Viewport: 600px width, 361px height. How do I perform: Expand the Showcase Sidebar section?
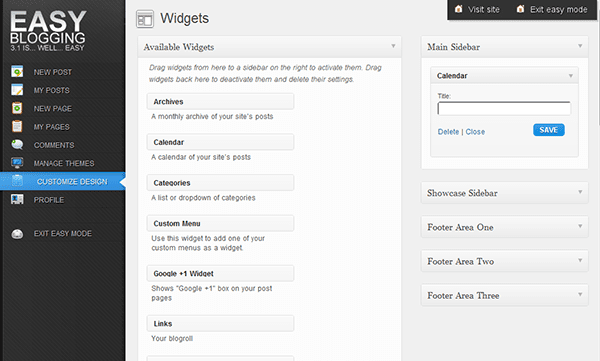click(x=580, y=192)
